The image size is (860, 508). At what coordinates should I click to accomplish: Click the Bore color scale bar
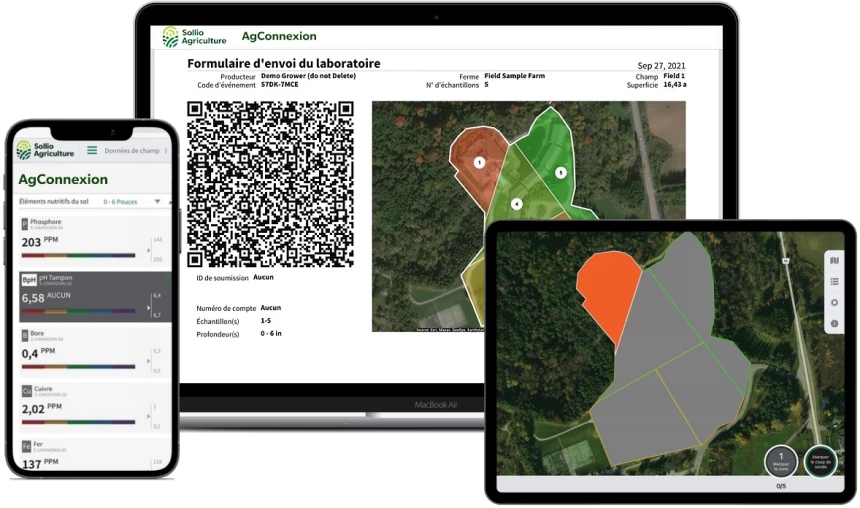coord(78,366)
